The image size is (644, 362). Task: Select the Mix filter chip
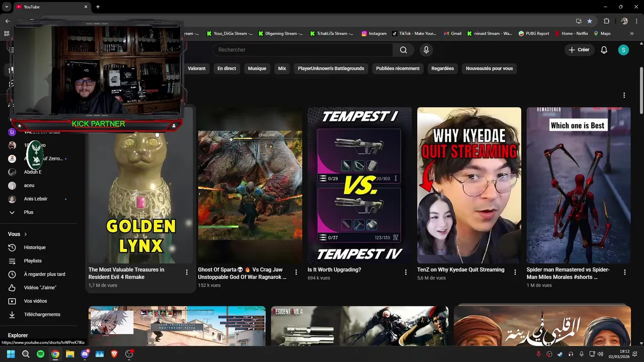coord(282,68)
